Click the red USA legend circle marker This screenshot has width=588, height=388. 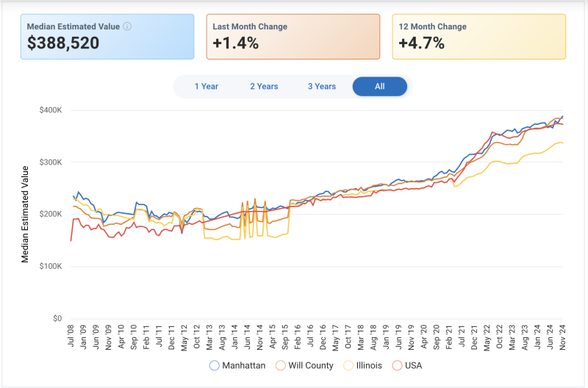398,365
